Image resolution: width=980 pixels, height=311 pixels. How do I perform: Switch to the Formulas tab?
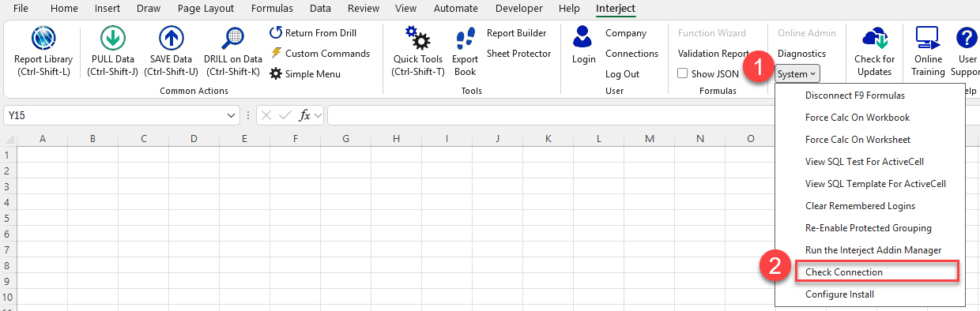[272, 9]
